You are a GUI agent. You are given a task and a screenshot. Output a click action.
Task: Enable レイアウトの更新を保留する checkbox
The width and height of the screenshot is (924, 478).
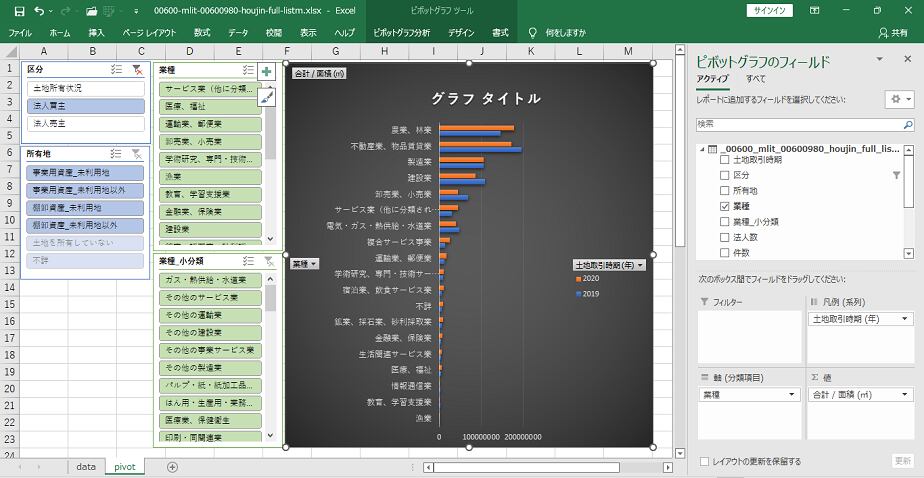coord(705,461)
